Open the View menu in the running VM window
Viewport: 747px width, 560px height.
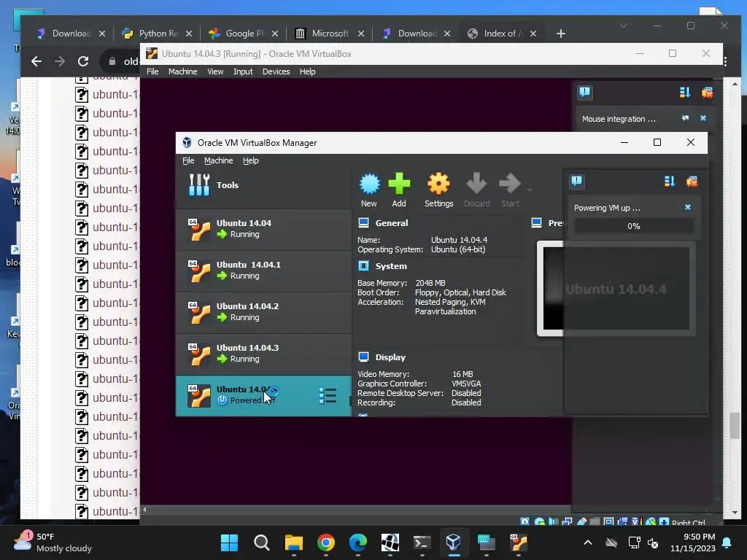click(x=215, y=71)
